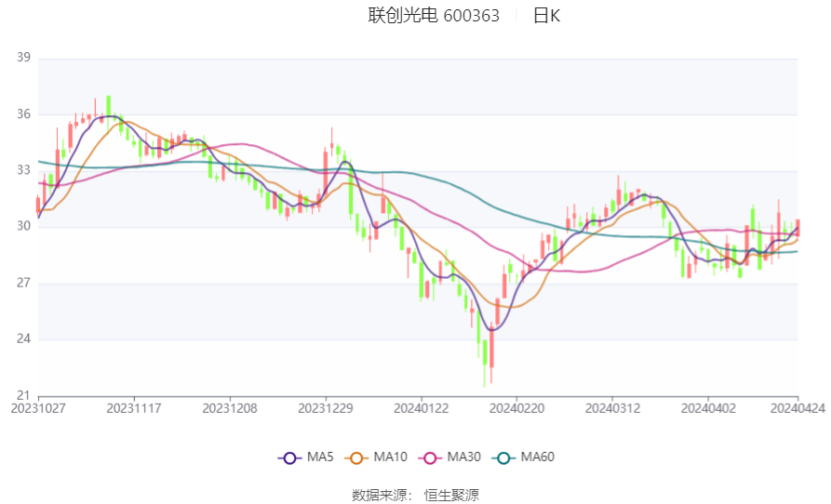Click x-axis date label 20231208
The width and height of the screenshot is (831, 504).
[x=230, y=409]
